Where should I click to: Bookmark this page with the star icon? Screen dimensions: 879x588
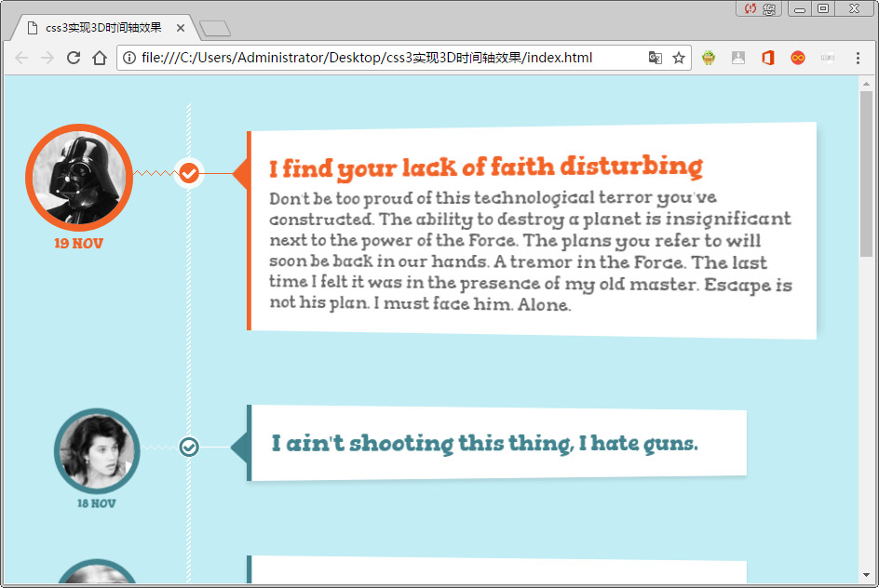pyautogui.click(x=679, y=58)
